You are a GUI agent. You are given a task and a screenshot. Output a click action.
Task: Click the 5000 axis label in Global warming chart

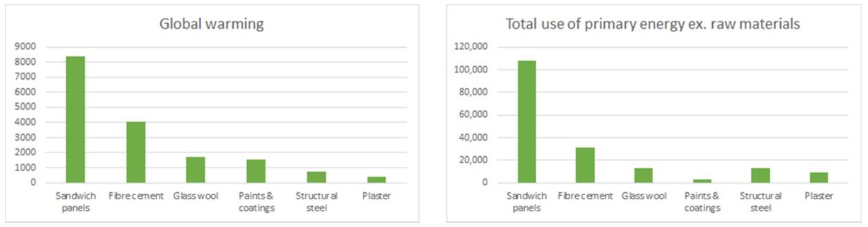[25, 107]
